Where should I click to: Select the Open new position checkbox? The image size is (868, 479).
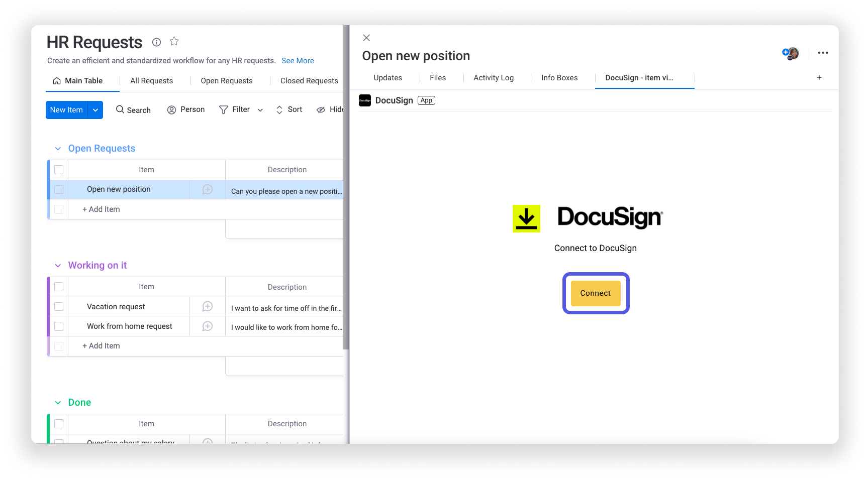pos(58,189)
